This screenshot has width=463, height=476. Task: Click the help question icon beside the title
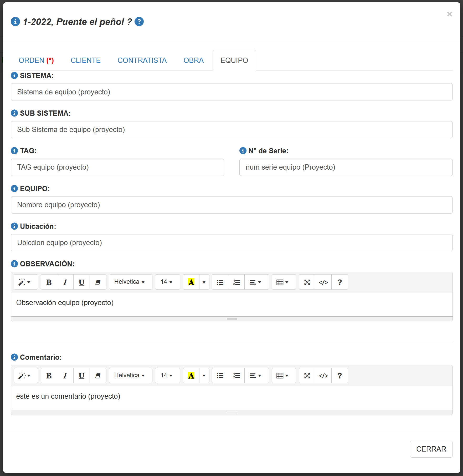pyautogui.click(x=139, y=22)
